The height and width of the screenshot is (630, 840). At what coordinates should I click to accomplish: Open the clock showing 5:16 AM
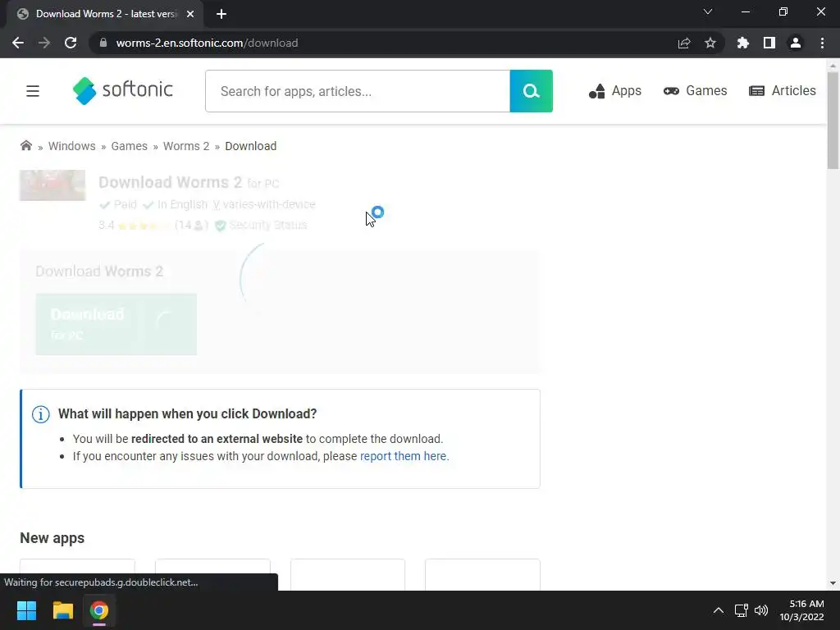[801, 610]
